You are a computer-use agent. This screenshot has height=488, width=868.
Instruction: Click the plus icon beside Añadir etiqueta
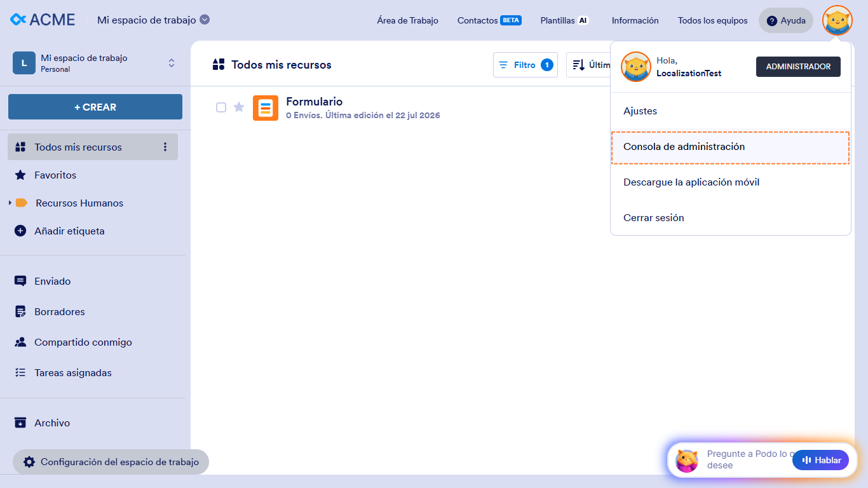20,231
